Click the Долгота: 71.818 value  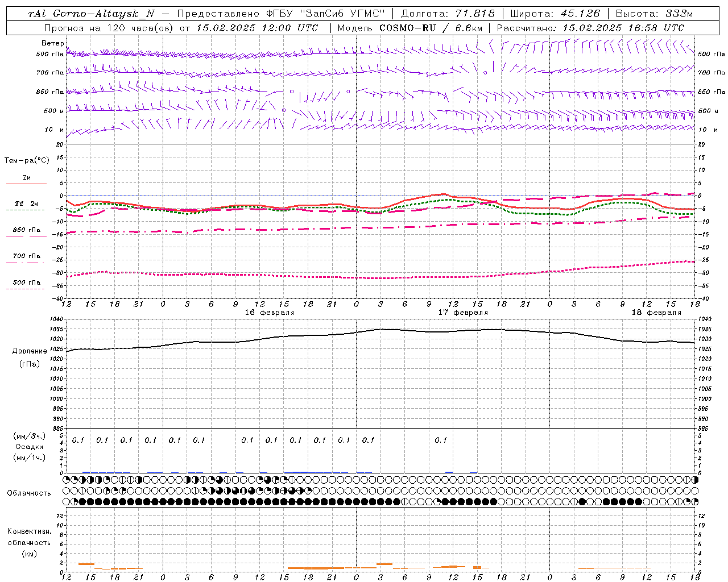pyautogui.click(x=448, y=14)
